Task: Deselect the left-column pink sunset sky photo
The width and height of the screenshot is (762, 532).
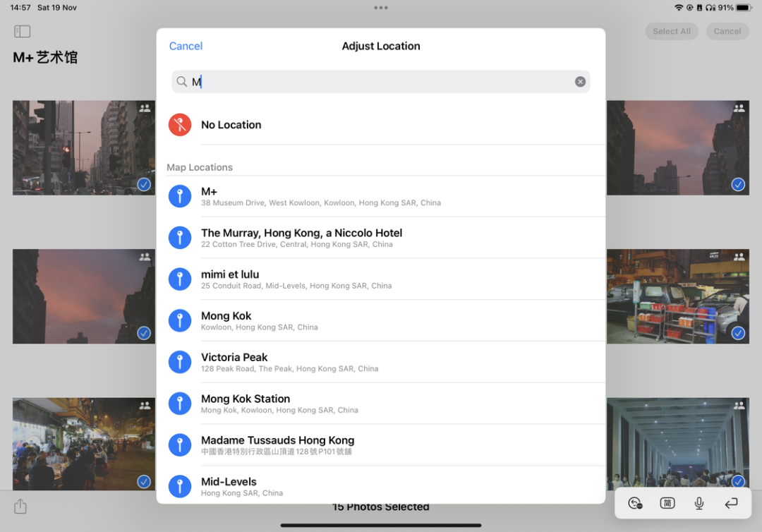Action: pyautogui.click(x=144, y=333)
